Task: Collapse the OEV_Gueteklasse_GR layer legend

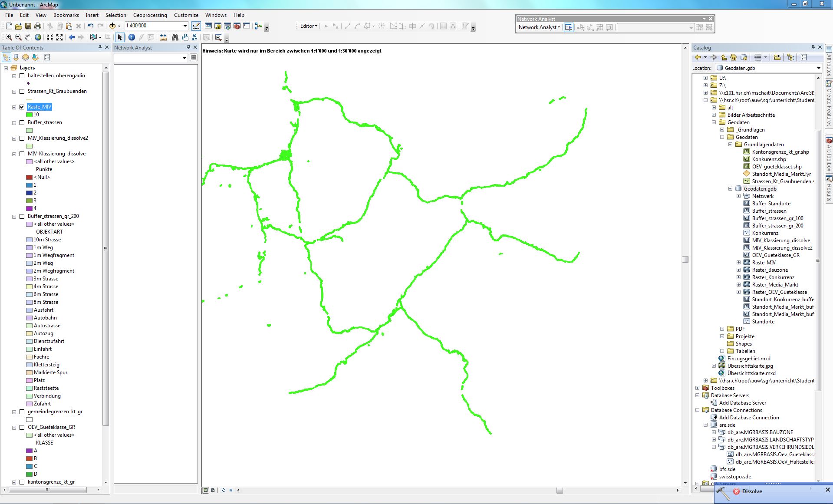Action: coord(14,427)
